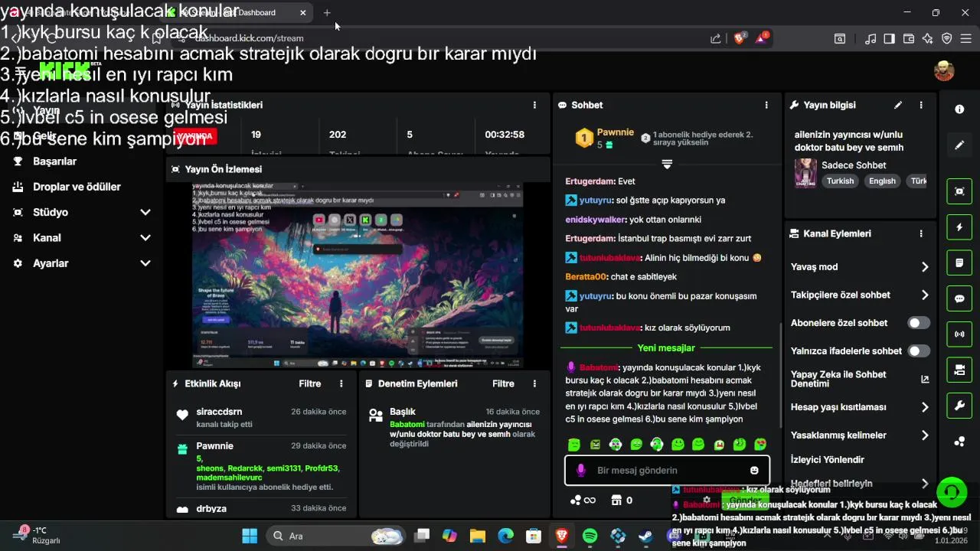Click the first green emote in emote row
This screenshot has height=551, width=980.
(574, 444)
